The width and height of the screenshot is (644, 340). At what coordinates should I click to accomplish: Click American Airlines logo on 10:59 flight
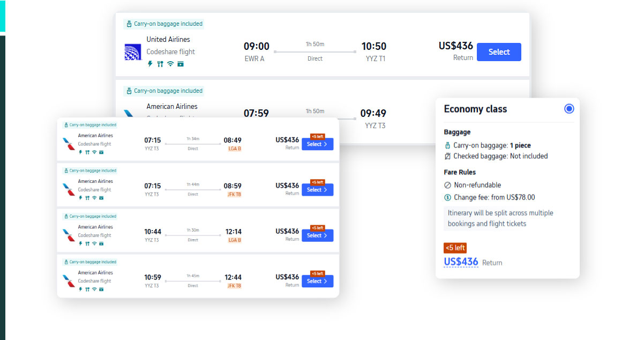69,281
